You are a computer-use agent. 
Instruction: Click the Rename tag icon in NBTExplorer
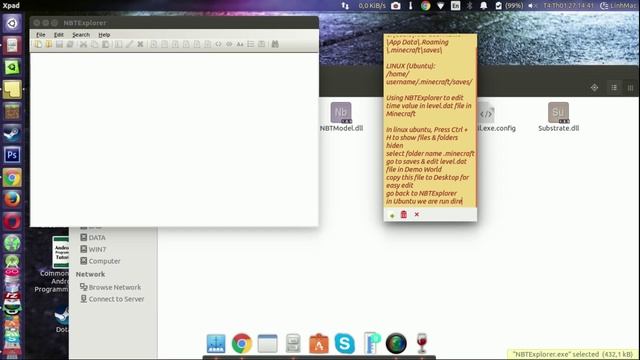click(118, 44)
